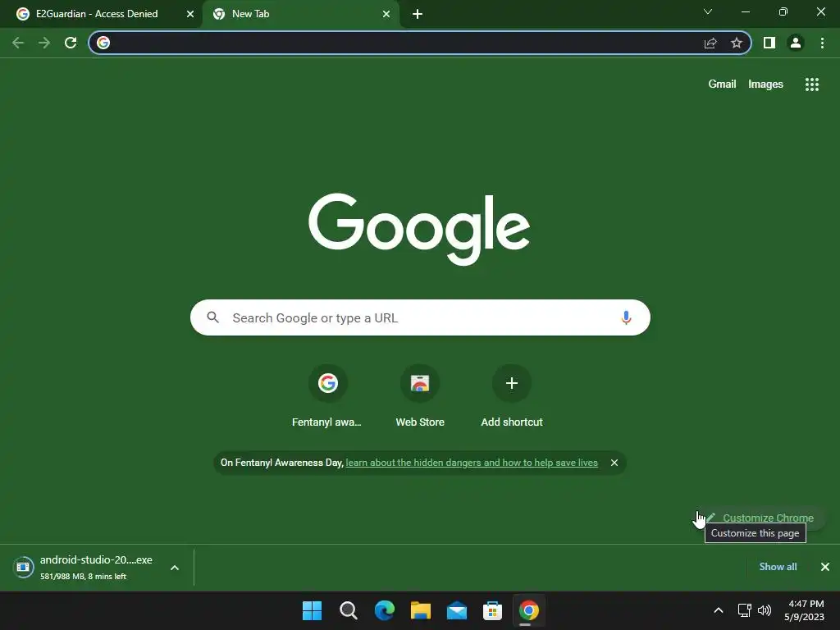
Task: Open the Windows Start menu
Action: tap(313, 610)
